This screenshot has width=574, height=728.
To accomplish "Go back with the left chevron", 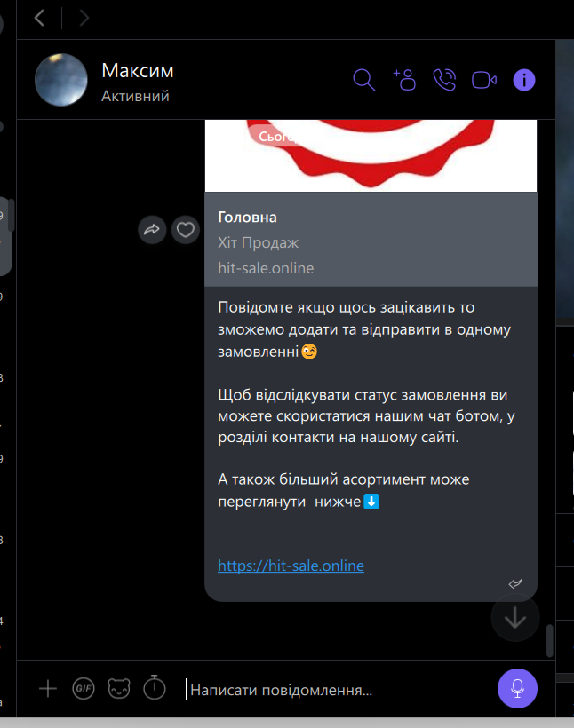I will (x=40, y=17).
